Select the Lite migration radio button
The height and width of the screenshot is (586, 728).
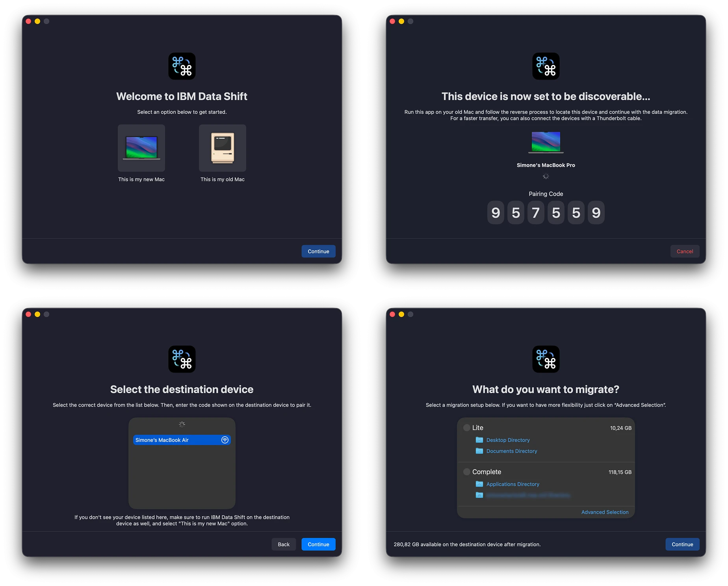pos(467,428)
